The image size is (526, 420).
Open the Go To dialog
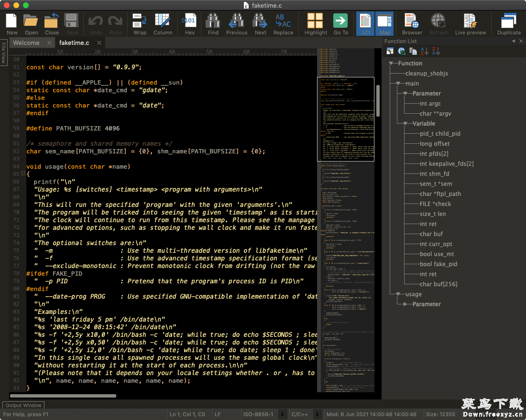[x=340, y=24]
